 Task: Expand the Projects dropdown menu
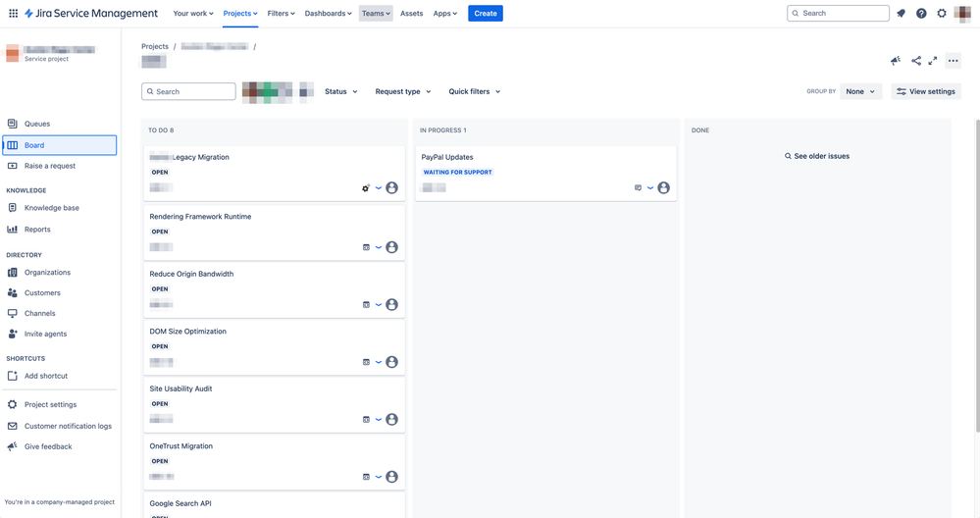pos(240,13)
